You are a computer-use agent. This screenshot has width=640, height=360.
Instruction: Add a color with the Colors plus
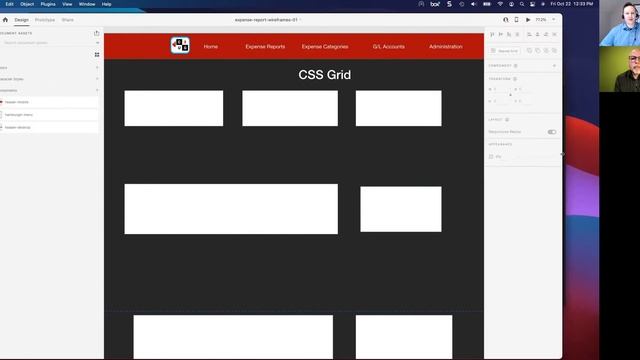pos(97,67)
